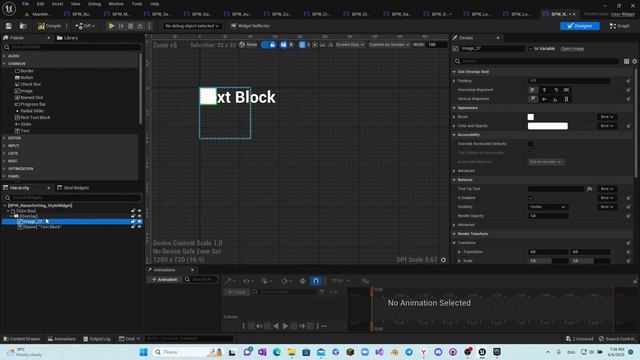The height and width of the screenshot is (360, 640).
Task: Select vertical align fill icon
Action: (x=567, y=99)
